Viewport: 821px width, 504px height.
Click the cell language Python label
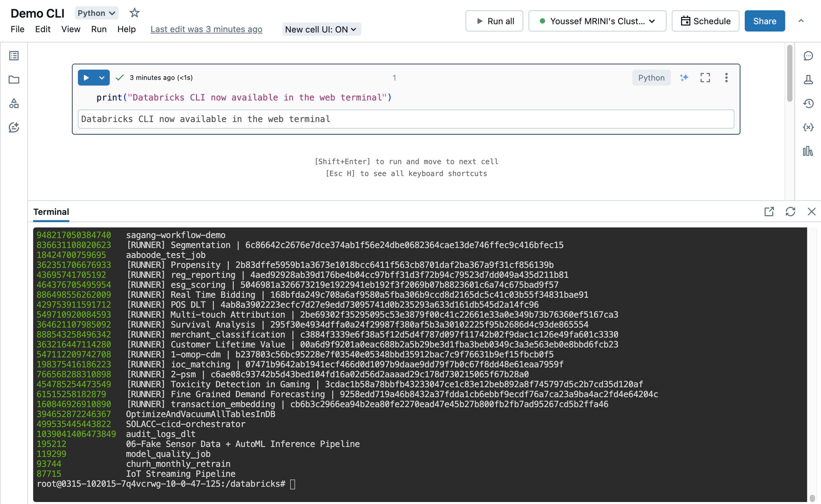[651, 78]
